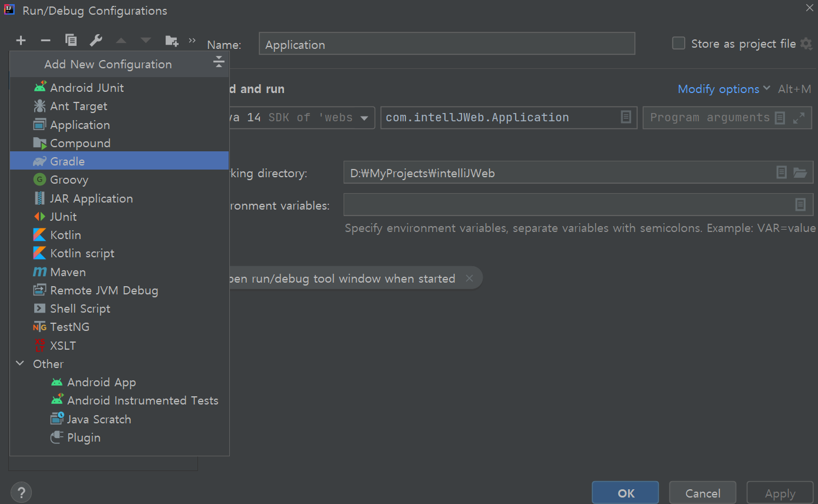818x504 pixels.
Task: Click the Create New Folder icon
Action: point(171,41)
